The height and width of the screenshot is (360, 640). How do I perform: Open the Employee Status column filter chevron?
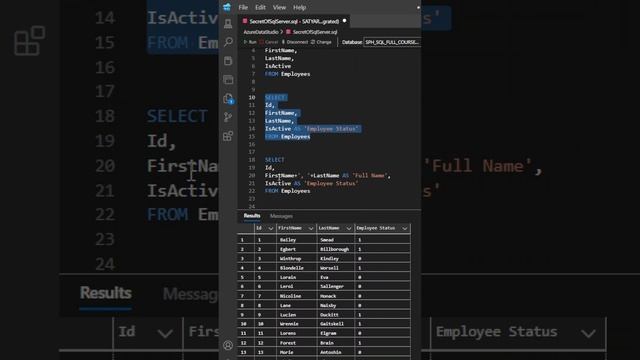[404, 229]
